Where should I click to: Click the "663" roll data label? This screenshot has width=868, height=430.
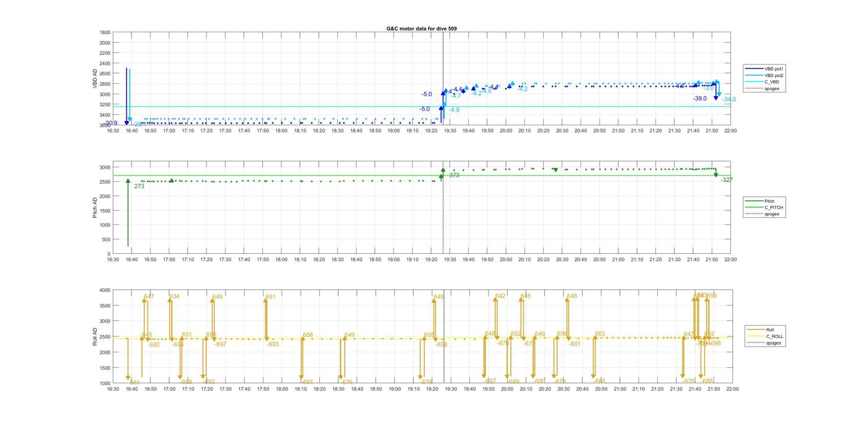(600, 334)
